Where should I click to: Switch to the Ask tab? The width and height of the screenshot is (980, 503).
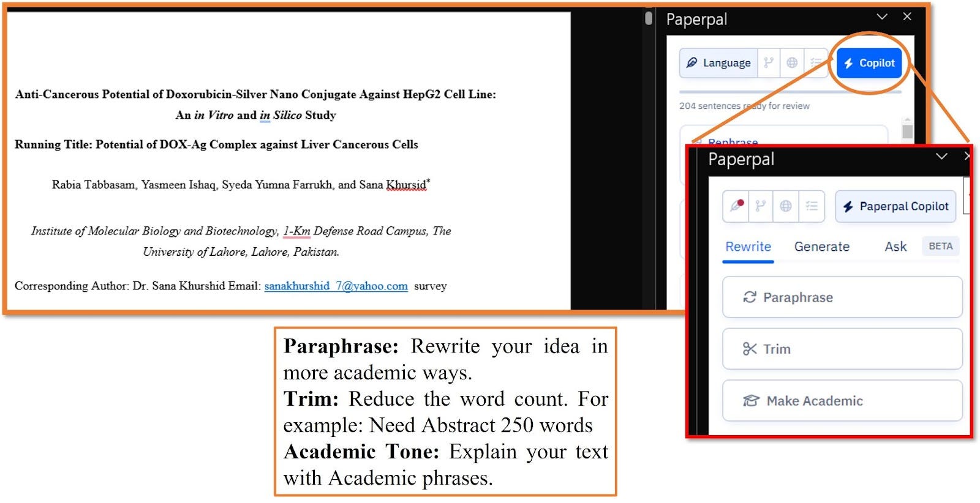895,247
